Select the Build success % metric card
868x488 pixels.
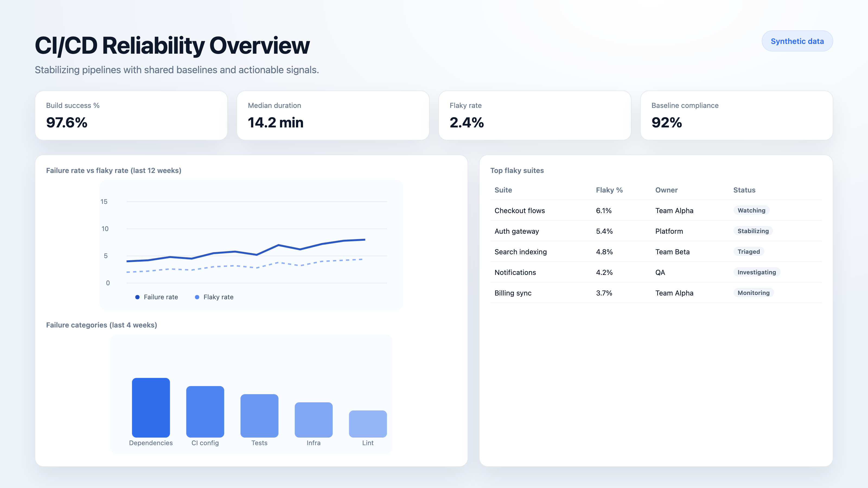tap(131, 115)
